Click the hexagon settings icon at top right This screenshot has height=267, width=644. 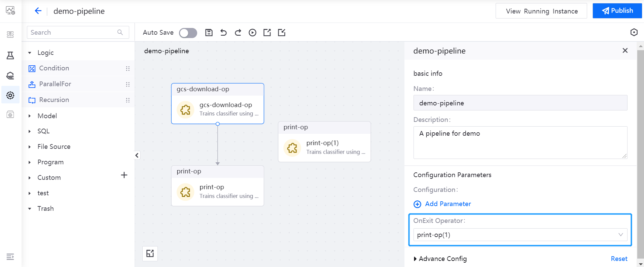[x=634, y=32]
